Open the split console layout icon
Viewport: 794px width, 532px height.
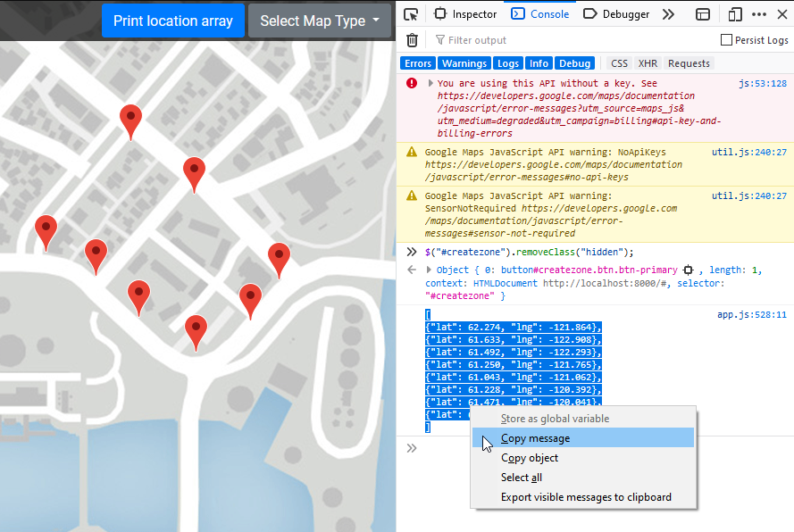(x=703, y=13)
